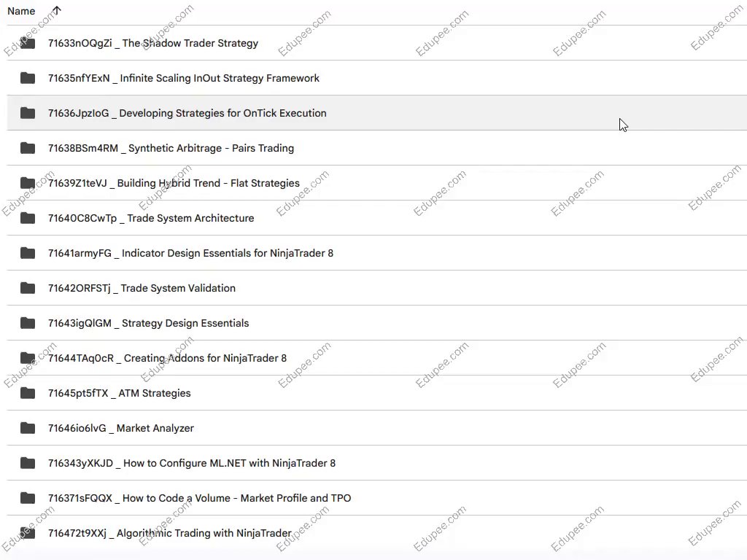747x560 pixels.
Task: Click the folder icon for Indicator Design Essentials
Action: [28, 253]
